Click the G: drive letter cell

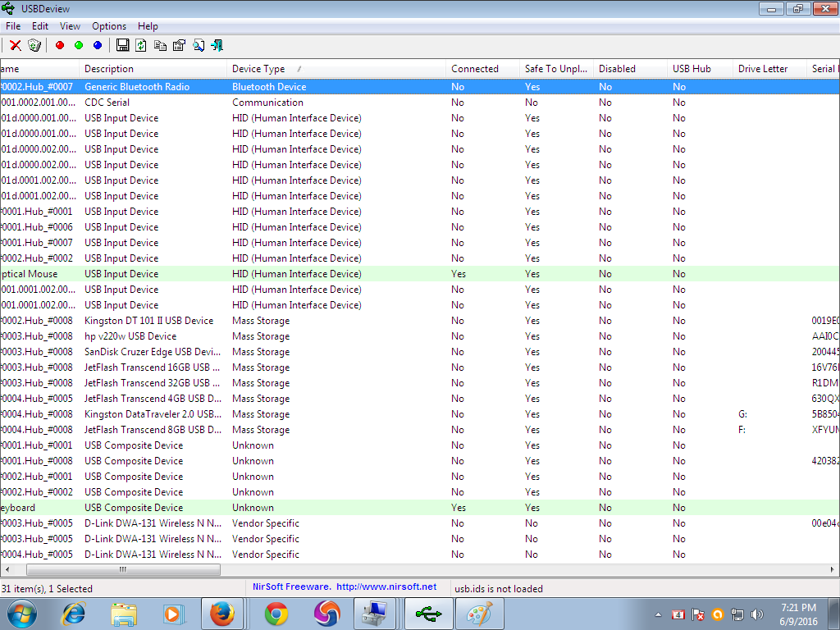[742, 414]
